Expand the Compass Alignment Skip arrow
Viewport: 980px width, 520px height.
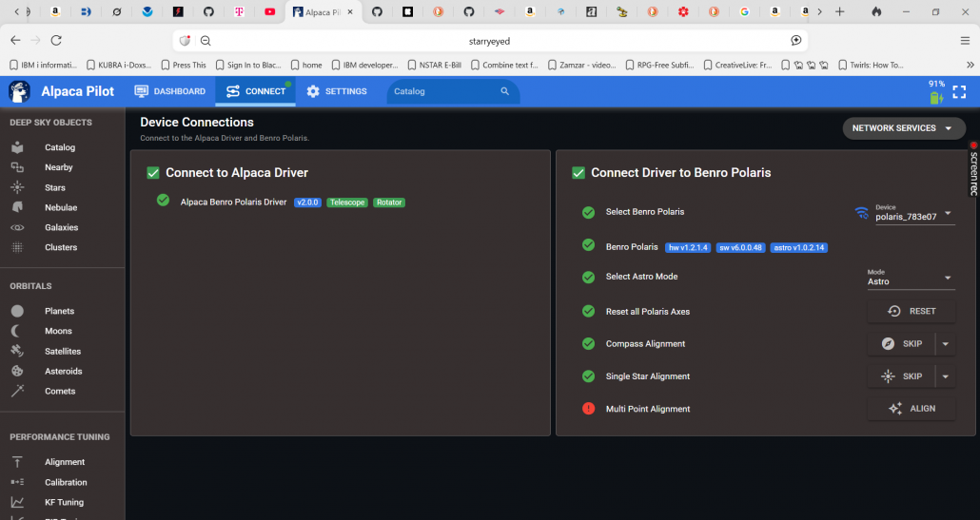pos(946,344)
